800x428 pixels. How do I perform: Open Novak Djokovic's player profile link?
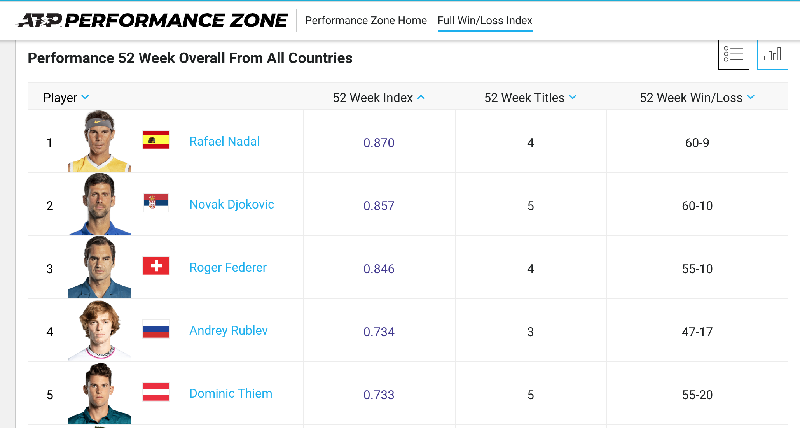tap(231, 205)
